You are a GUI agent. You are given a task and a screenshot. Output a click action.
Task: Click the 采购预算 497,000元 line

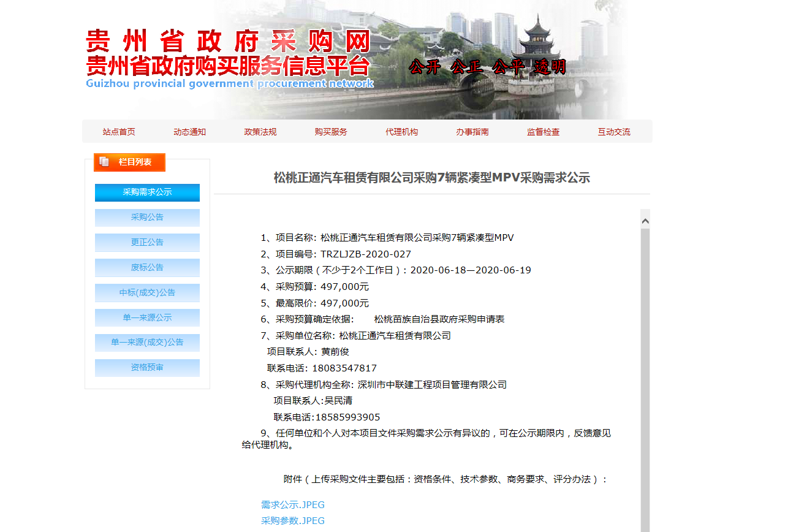[315, 287]
